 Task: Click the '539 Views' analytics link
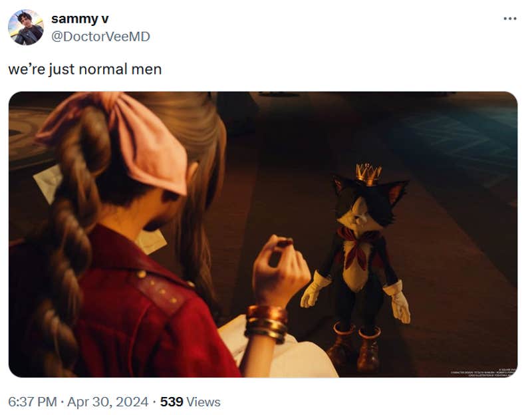pos(188,402)
